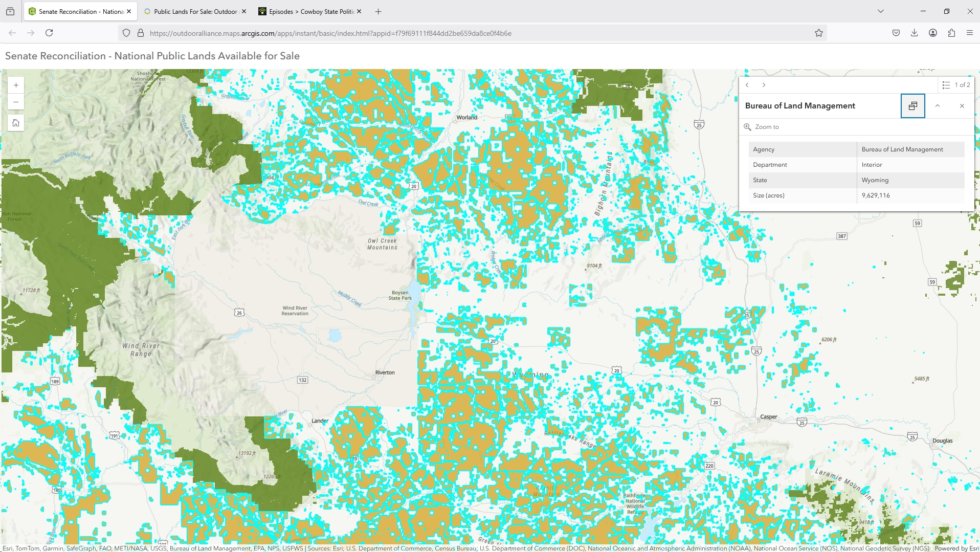Dock the Bureau of Land Management popup

click(912, 106)
